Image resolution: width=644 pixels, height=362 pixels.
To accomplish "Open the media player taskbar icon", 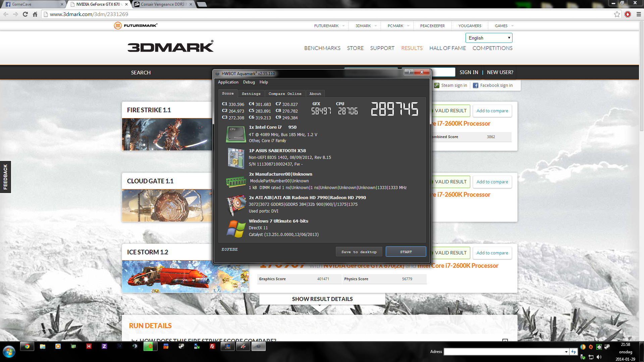I will (58, 346).
